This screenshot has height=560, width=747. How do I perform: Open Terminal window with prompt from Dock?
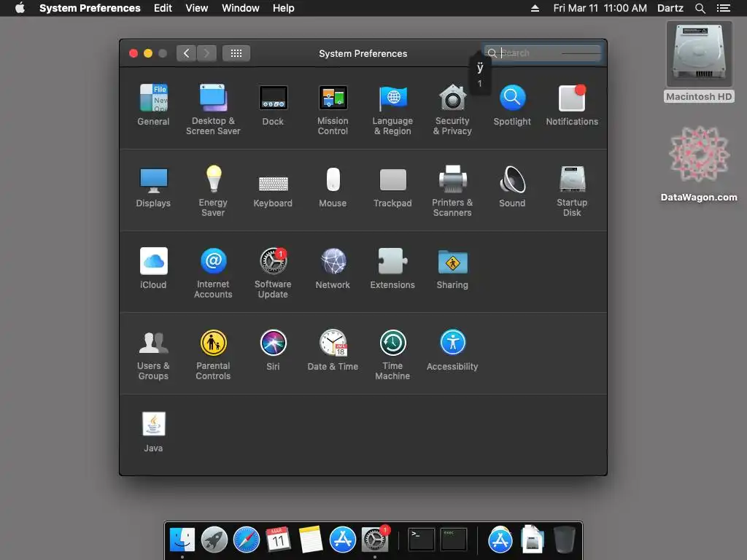pos(421,540)
